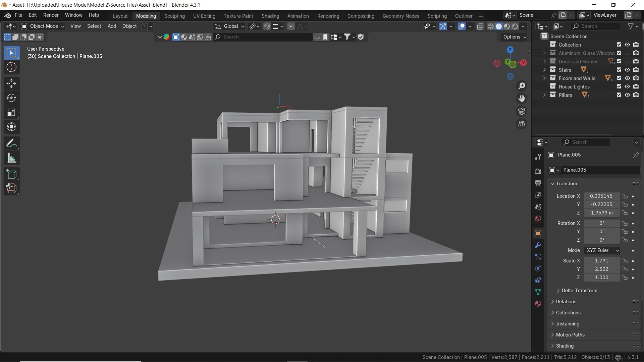Select the Select Box tool

[11, 53]
